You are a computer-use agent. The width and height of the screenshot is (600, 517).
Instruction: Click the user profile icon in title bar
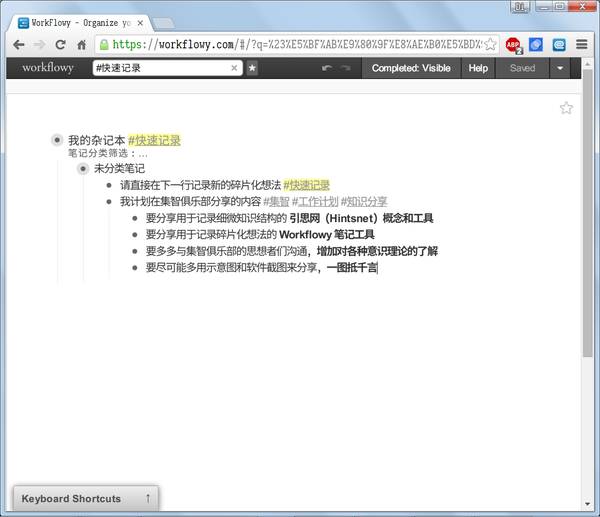point(520,7)
